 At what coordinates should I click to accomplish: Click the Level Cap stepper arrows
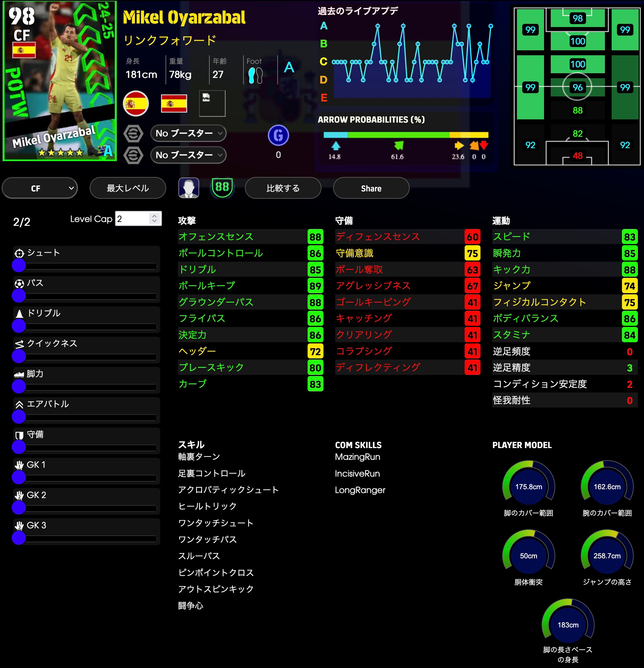coord(154,218)
